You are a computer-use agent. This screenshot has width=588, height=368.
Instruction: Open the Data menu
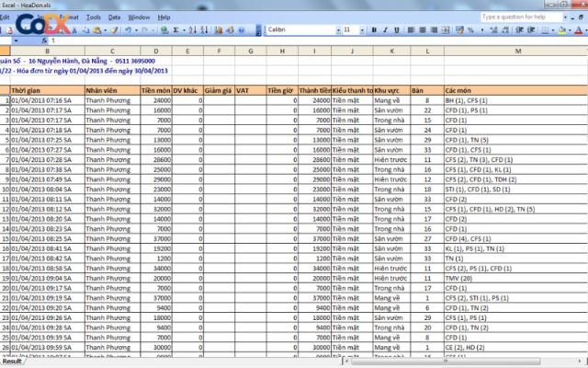(x=114, y=17)
